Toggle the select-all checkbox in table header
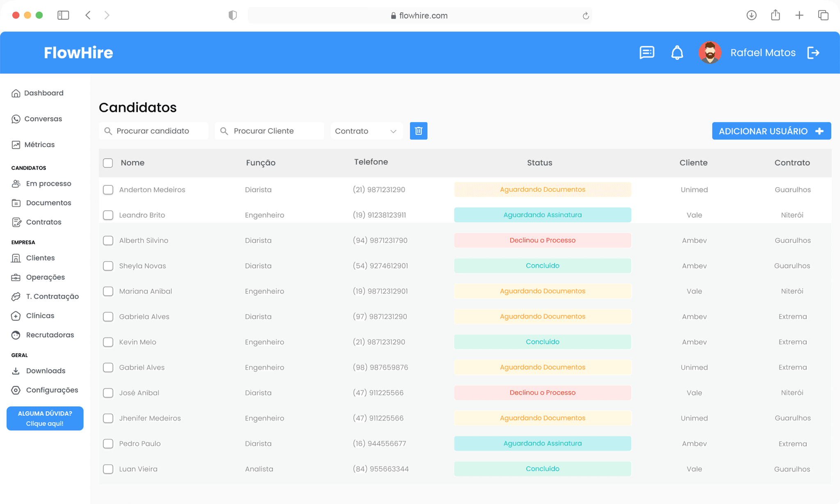 pyautogui.click(x=108, y=163)
